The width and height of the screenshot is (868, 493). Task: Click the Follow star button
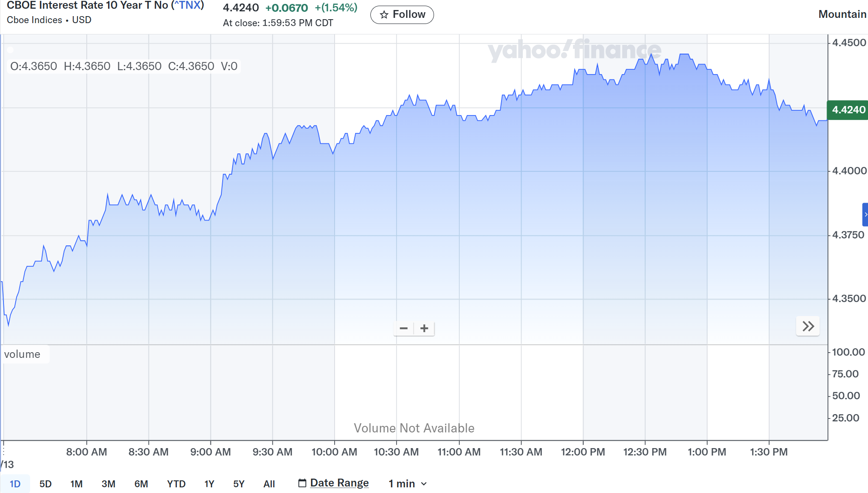point(402,15)
